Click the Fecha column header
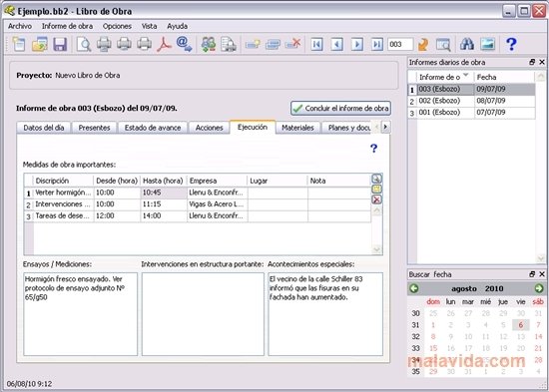The width and height of the screenshot is (549, 392). [x=504, y=77]
